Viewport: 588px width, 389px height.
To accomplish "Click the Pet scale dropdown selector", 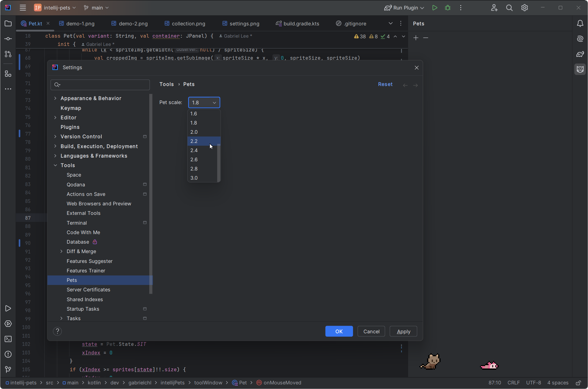I will point(203,102).
